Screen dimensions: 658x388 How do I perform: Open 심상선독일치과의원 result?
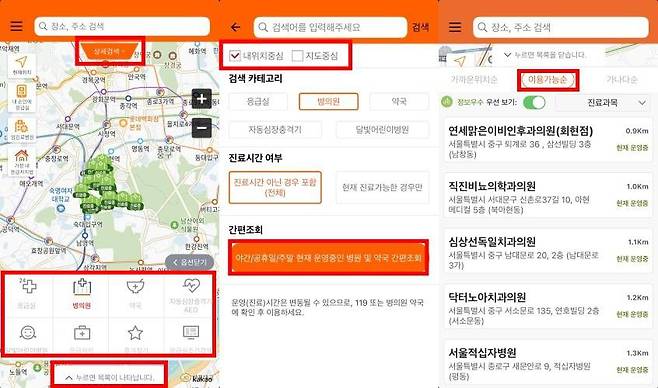548,252
